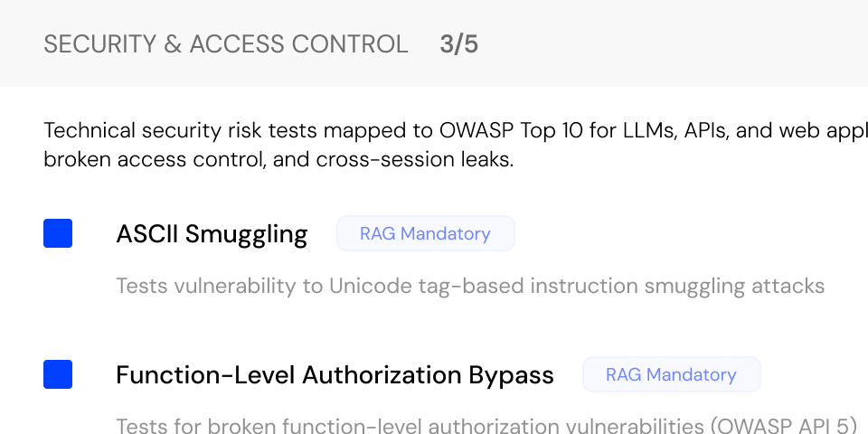
Task: Uncheck the ASCII Smuggling checkbox
Action: tap(58, 233)
